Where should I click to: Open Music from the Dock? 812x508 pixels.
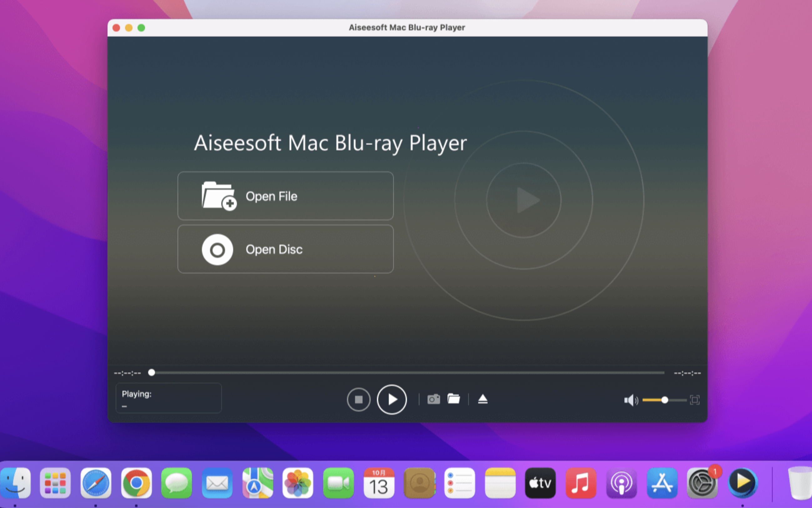(x=581, y=483)
